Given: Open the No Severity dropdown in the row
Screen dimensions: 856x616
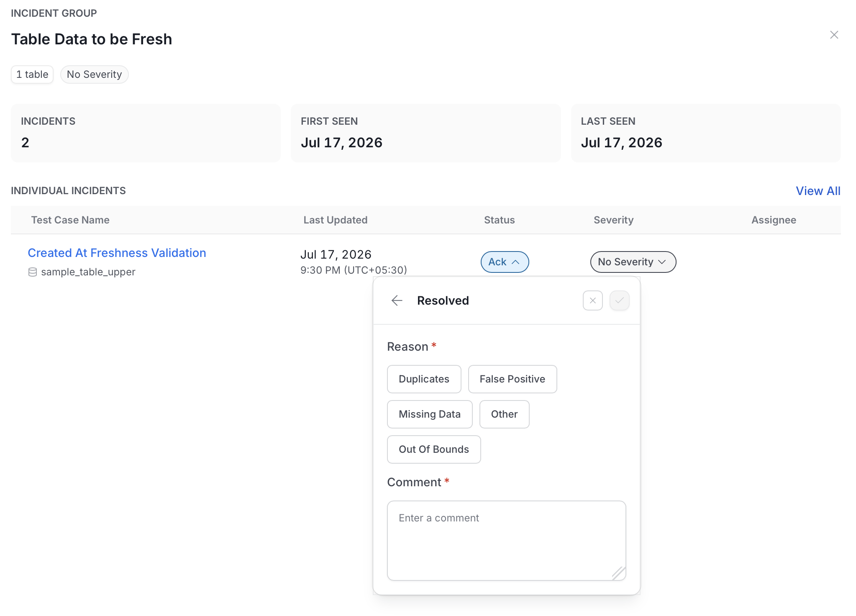Looking at the screenshot, I should click(633, 262).
